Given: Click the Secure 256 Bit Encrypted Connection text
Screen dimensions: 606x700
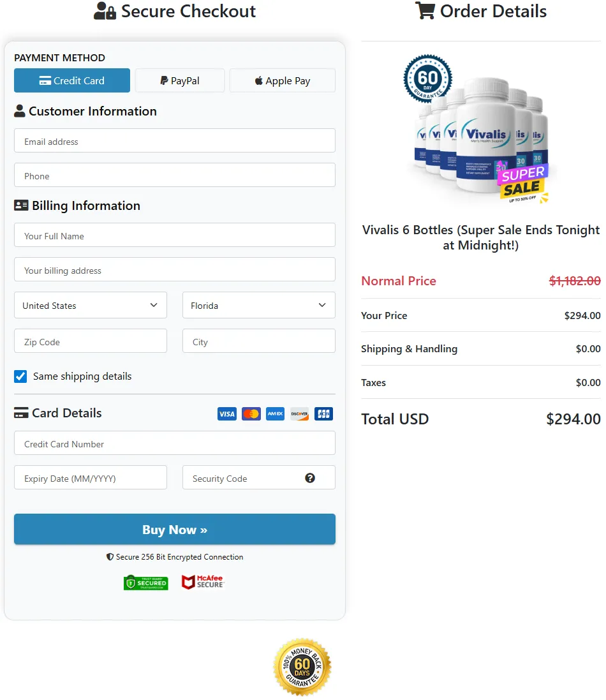Looking at the screenshot, I should pos(174,556).
